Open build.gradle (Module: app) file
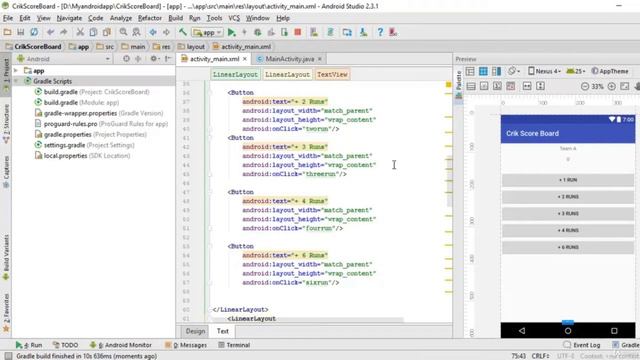The height and width of the screenshot is (360, 640). pyautogui.click(x=82, y=102)
